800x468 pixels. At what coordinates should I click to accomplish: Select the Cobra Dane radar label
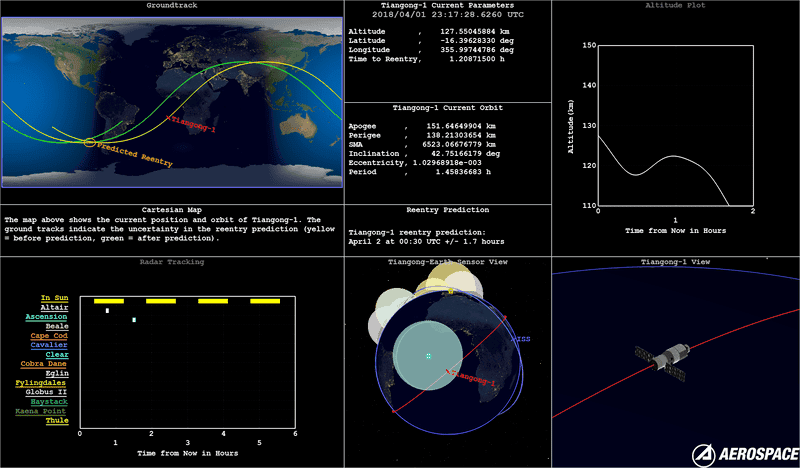[44, 364]
